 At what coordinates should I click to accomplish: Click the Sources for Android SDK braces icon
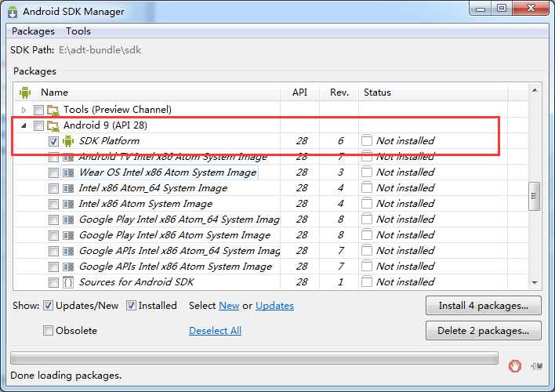tap(68, 282)
